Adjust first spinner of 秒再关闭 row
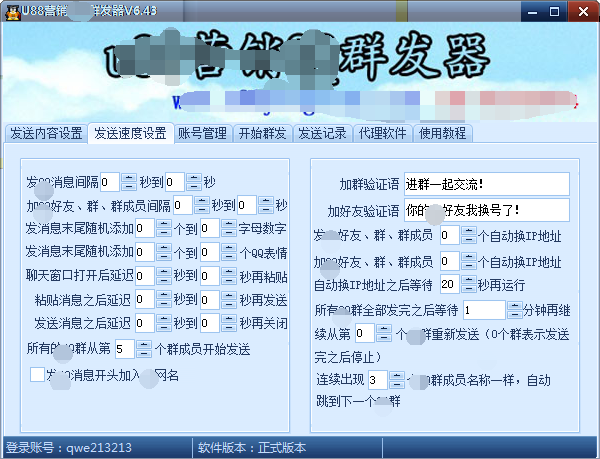The height and width of the screenshot is (459, 600). (164, 323)
